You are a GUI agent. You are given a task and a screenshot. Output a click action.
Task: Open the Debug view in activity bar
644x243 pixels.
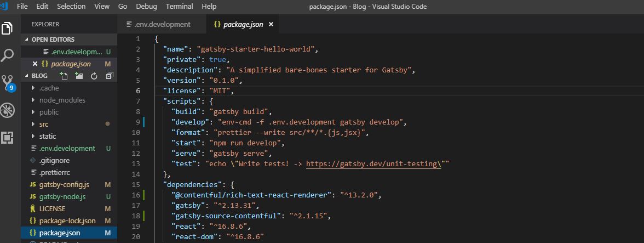(x=8, y=110)
